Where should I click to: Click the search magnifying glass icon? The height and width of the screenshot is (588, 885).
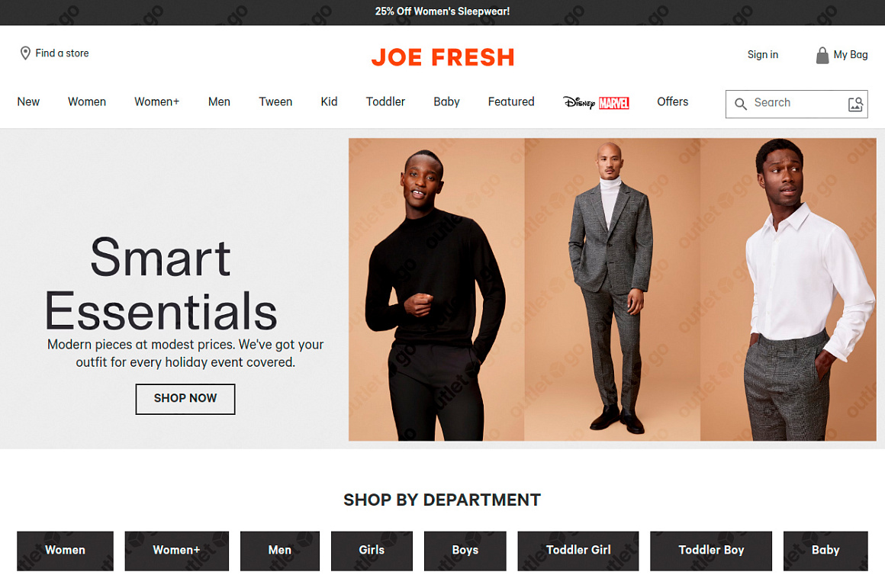(x=741, y=104)
